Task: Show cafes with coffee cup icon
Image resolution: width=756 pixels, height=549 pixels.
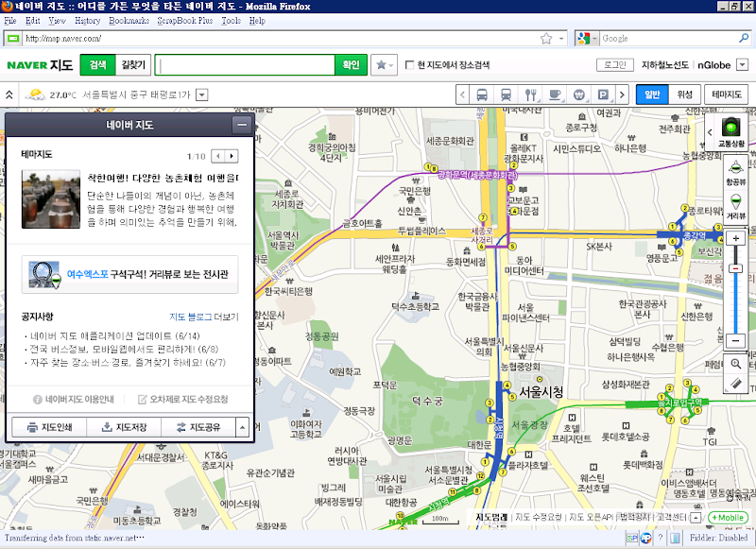Action: click(x=555, y=94)
